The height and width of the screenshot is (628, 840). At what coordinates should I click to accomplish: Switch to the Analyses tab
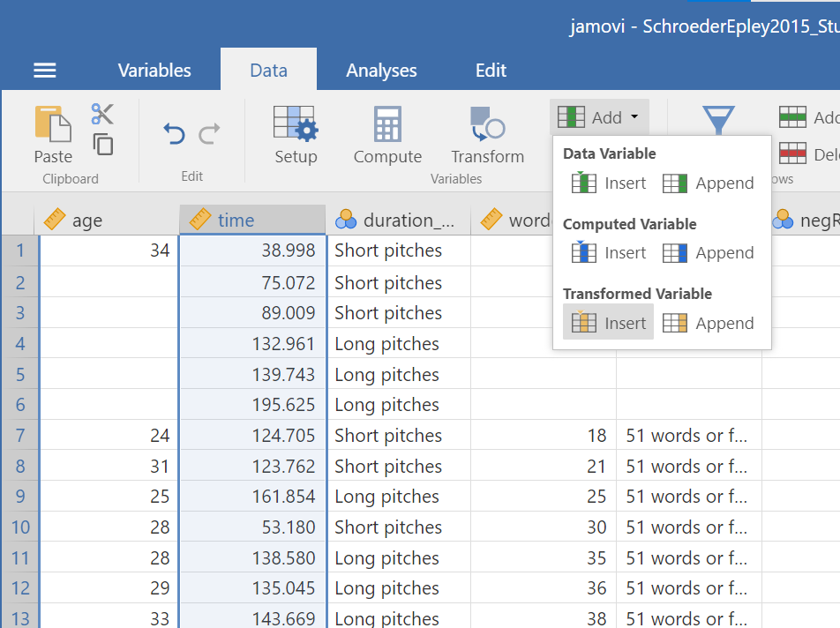point(381,71)
